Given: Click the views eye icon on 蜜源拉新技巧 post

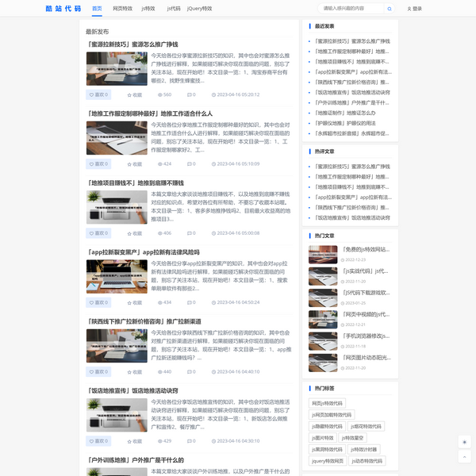Looking at the screenshot, I should [x=160, y=94].
